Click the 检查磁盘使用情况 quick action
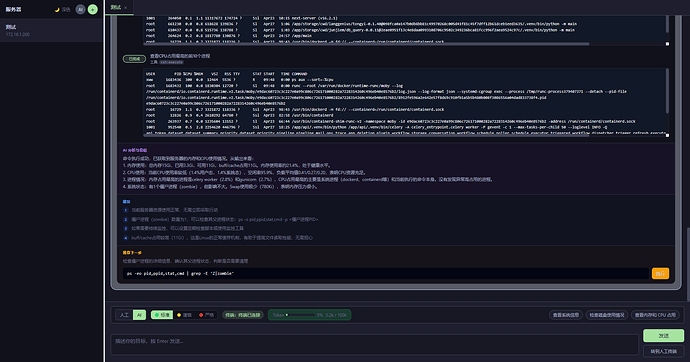 point(607,315)
